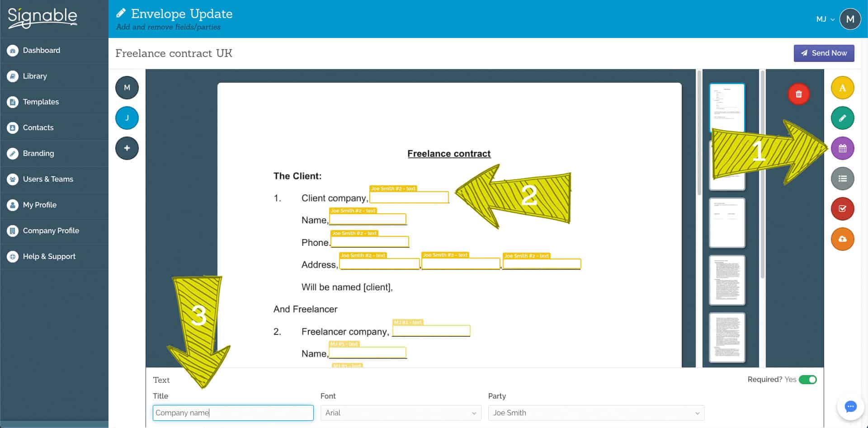Screen dimensions: 868x428
Task: Open Help & Support link
Action: point(49,256)
